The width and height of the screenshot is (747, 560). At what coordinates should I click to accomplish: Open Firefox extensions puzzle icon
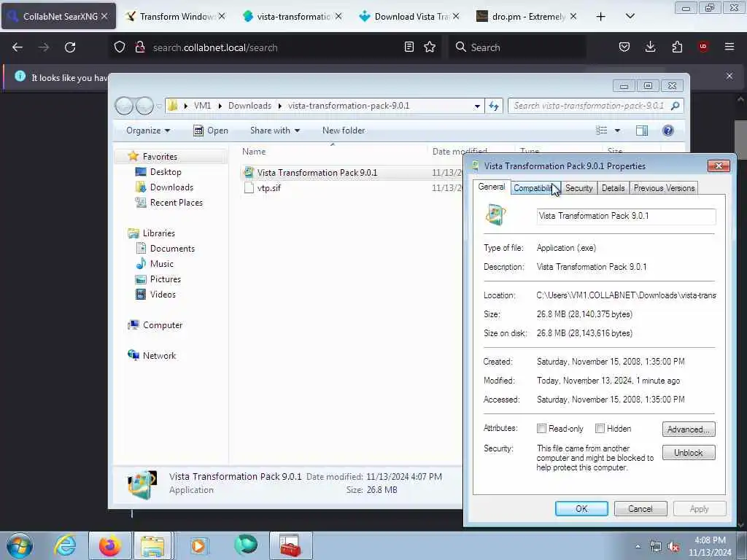[677, 47]
